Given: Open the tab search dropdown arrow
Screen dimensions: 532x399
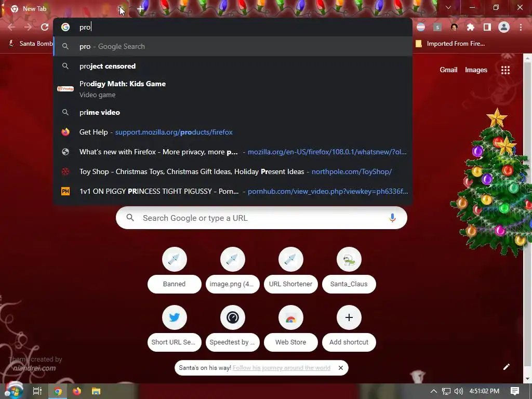Looking at the screenshot, I should tap(448, 7).
